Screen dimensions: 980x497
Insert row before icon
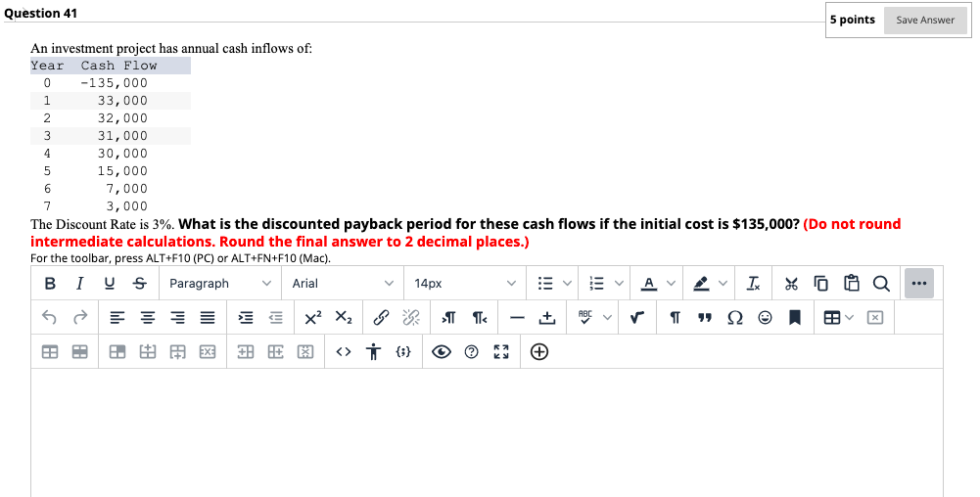(x=148, y=352)
